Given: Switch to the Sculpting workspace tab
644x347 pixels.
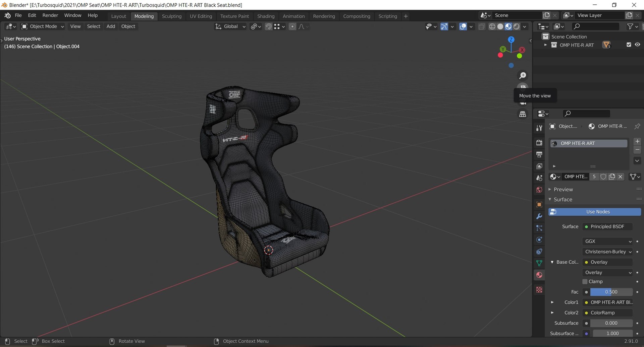Looking at the screenshot, I should click(x=171, y=16).
